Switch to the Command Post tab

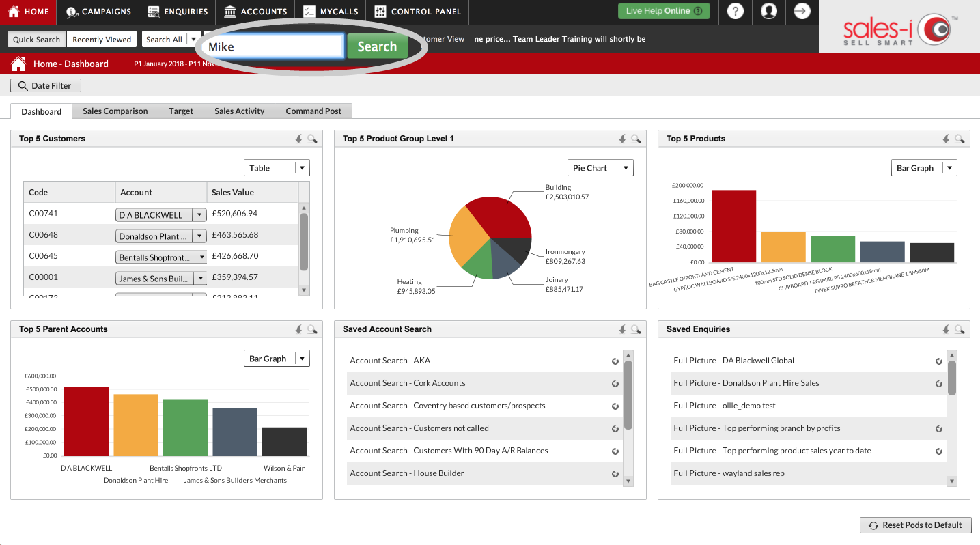point(313,111)
